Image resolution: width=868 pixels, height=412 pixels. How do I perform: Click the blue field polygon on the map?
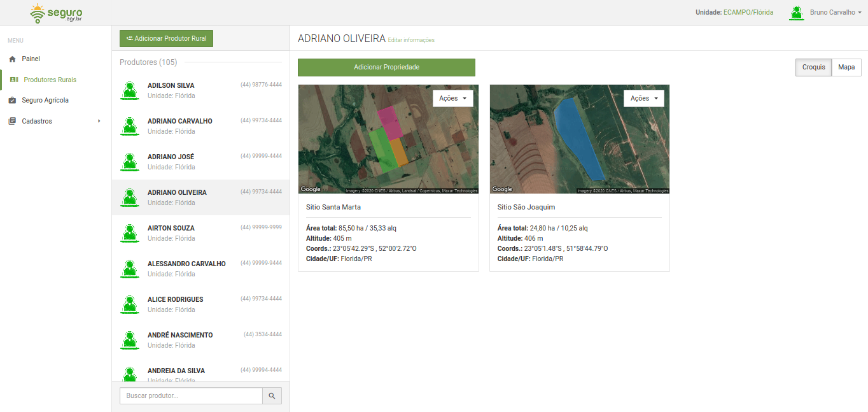click(x=579, y=138)
